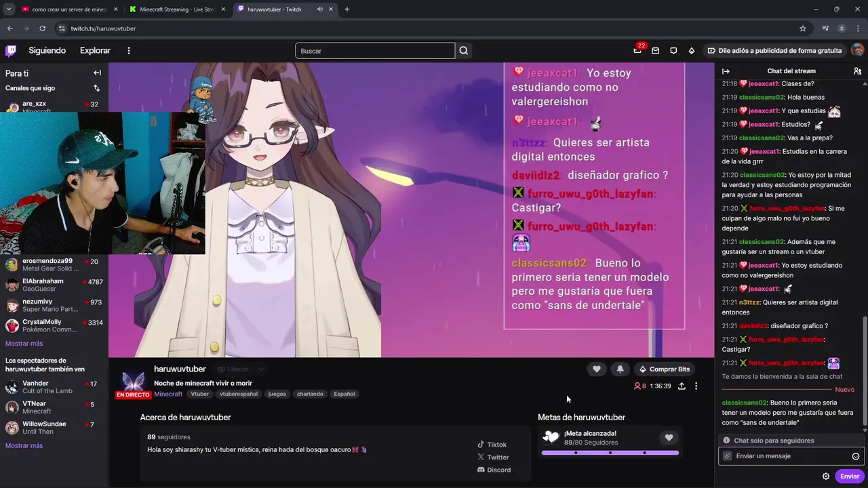
Task: Open the user profile avatar menu
Action: tap(857, 50)
